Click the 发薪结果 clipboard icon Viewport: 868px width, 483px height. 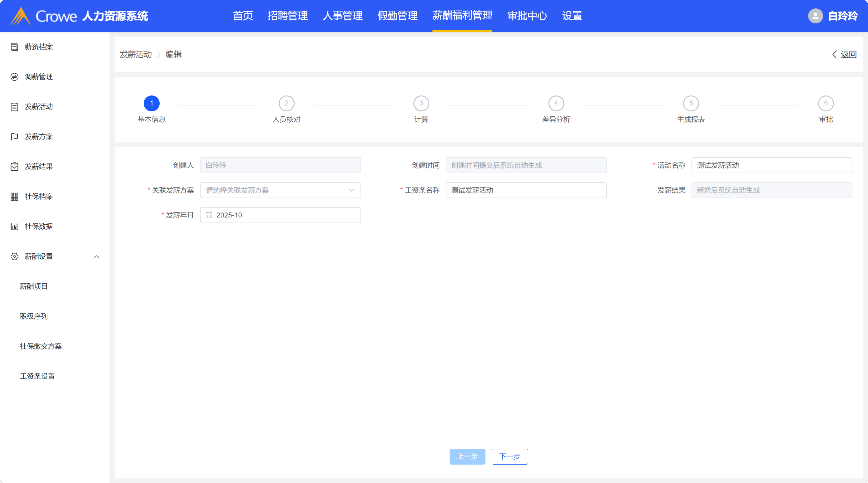click(x=14, y=167)
